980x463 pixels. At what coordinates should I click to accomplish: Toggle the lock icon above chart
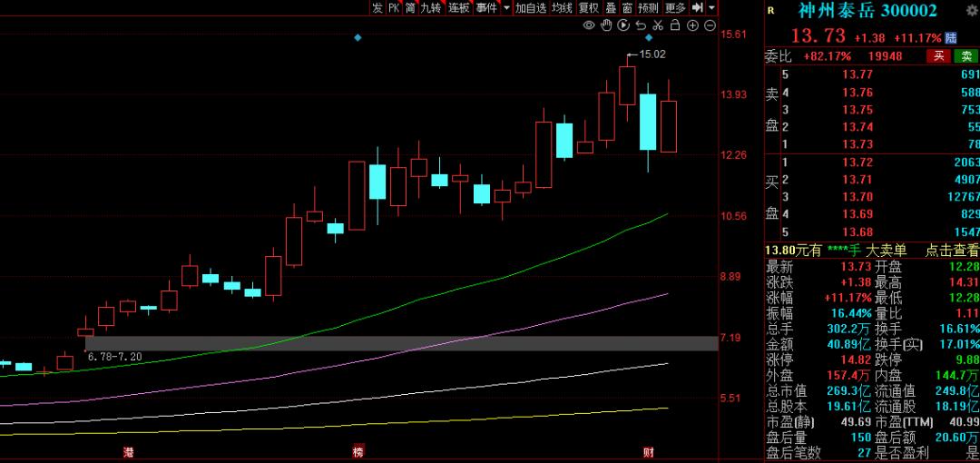click(x=675, y=25)
